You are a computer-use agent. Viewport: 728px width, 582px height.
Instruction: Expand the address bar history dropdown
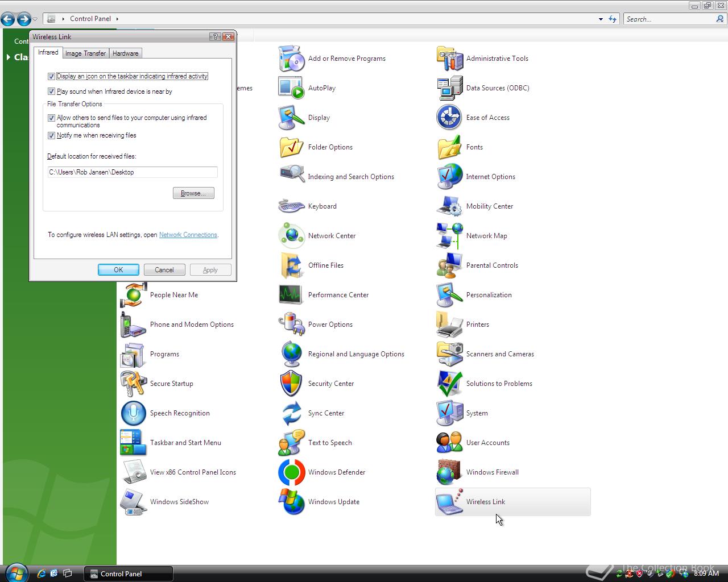[x=601, y=19]
